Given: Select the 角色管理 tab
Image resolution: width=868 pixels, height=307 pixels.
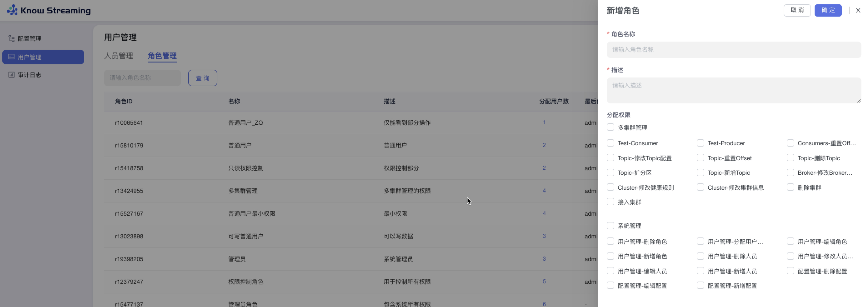Looking at the screenshot, I should (162, 56).
